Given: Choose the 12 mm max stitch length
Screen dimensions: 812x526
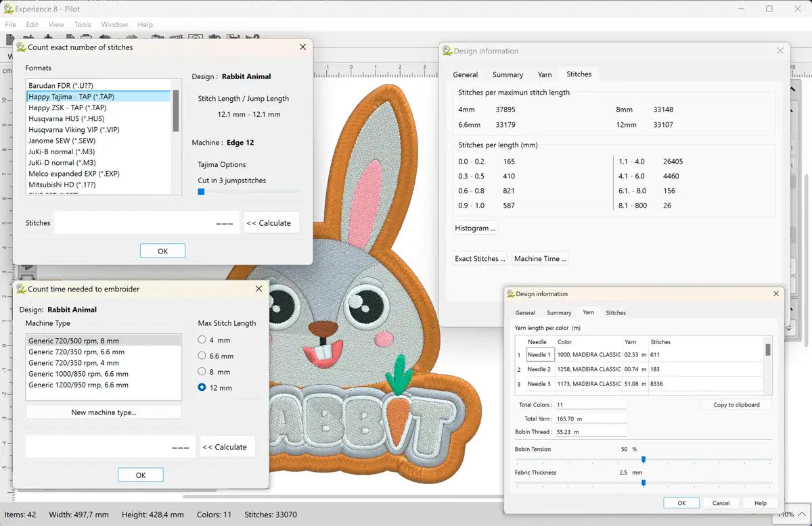Looking at the screenshot, I should click(x=202, y=387).
